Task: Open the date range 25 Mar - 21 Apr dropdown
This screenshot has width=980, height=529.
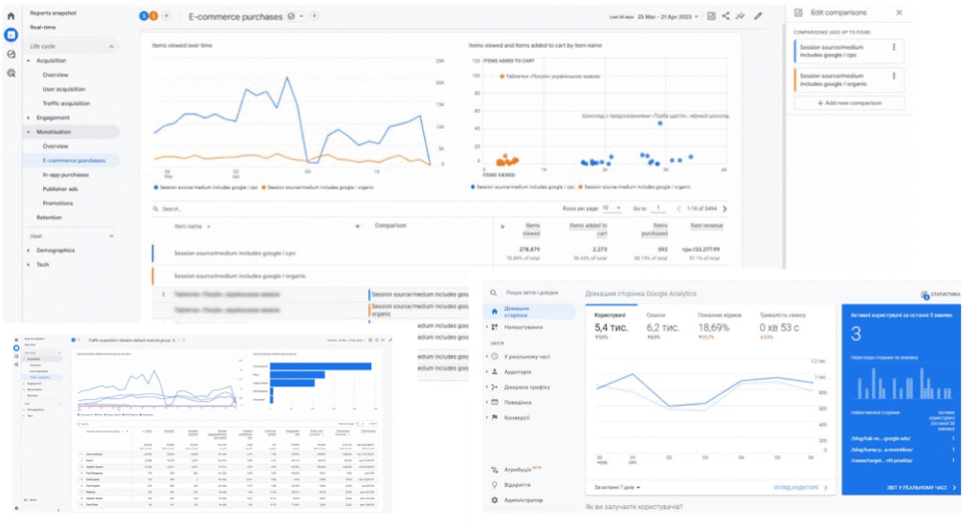Action: click(x=667, y=16)
